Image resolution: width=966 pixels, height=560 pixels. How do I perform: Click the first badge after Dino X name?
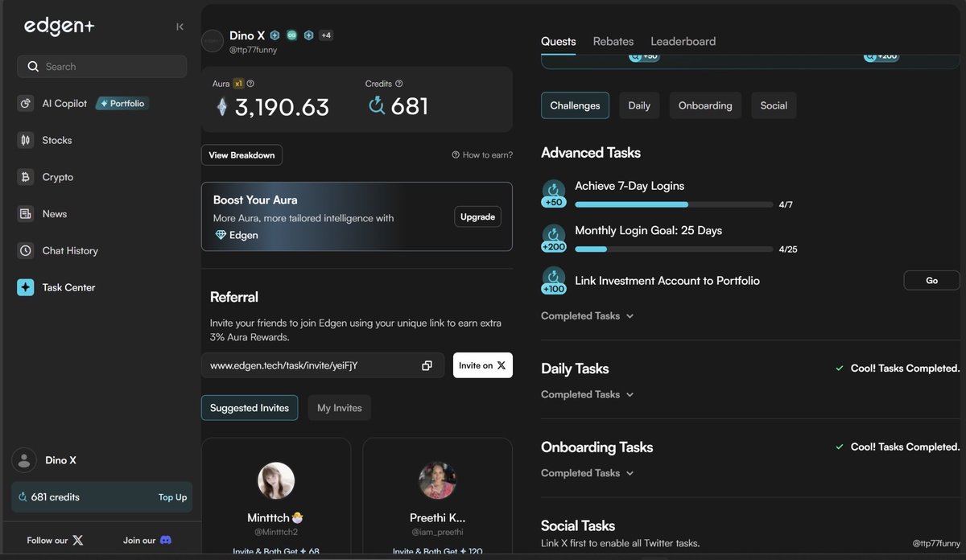tap(275, 35)
